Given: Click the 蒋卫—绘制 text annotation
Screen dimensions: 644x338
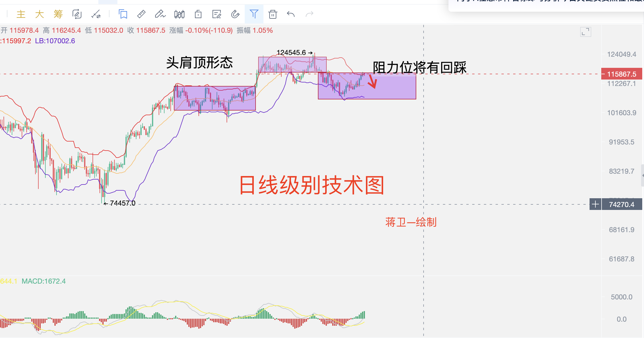Looking at the screenshot, I should coord(411,222).
